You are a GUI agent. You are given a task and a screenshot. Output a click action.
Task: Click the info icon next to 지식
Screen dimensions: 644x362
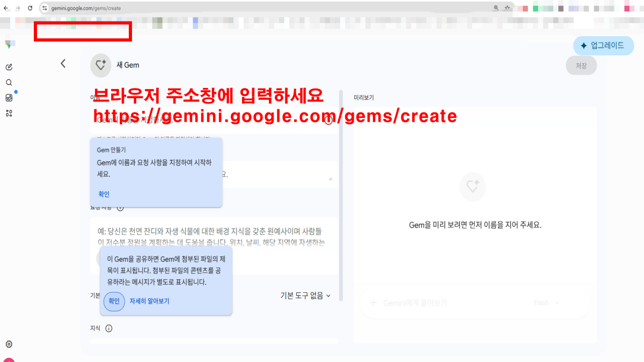[109, 328]
